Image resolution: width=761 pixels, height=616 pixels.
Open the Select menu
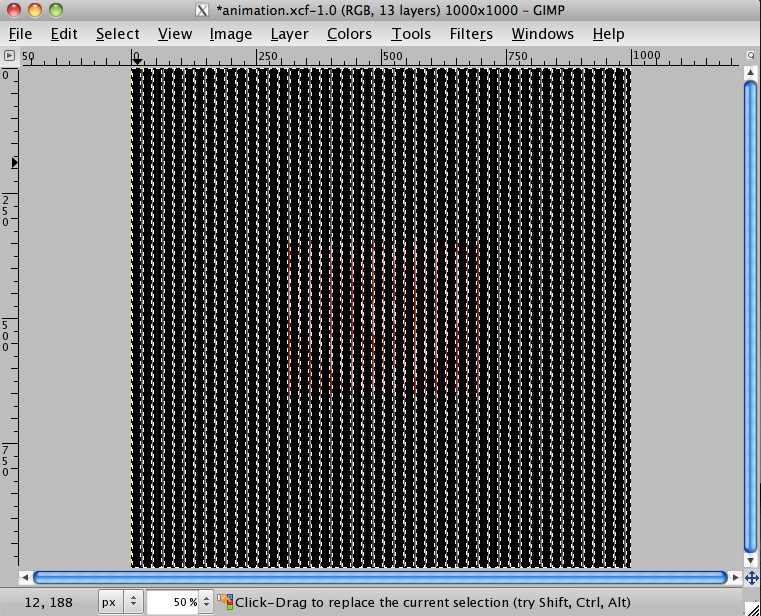click(117, 34)
